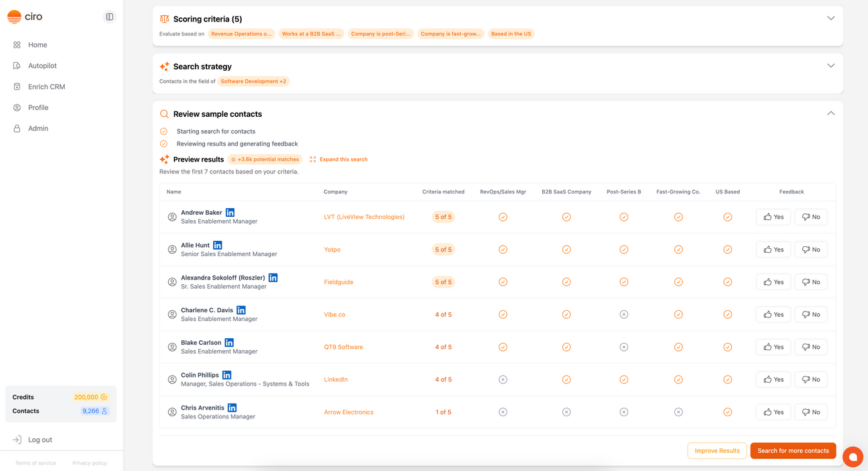Click the Improve Results button

(x=716, y=450)
